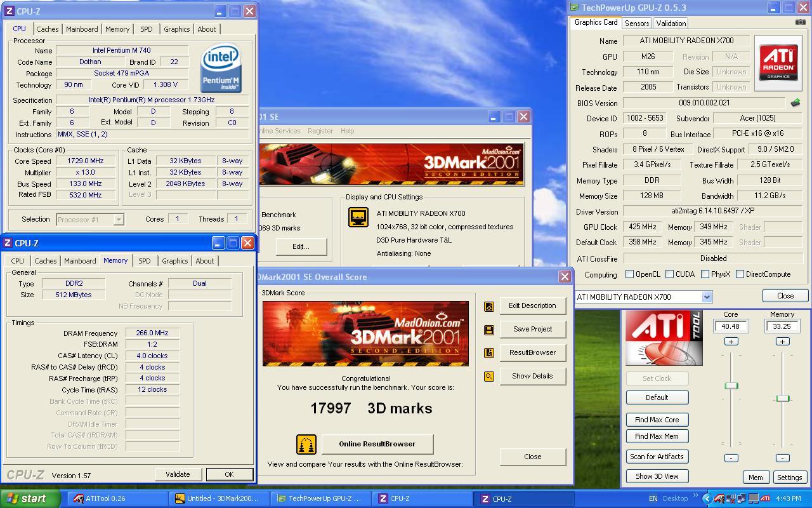Click the Core plus stepper in ATITool

coord(731,342)
